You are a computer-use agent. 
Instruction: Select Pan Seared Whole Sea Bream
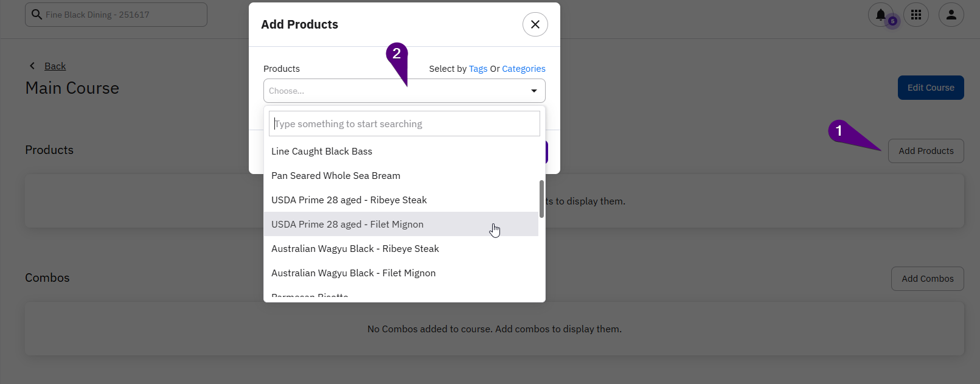point(336,176)
